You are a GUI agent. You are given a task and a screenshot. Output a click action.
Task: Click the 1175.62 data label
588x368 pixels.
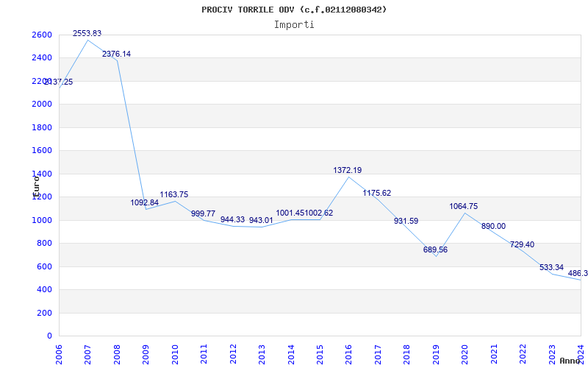coord(377,194)
